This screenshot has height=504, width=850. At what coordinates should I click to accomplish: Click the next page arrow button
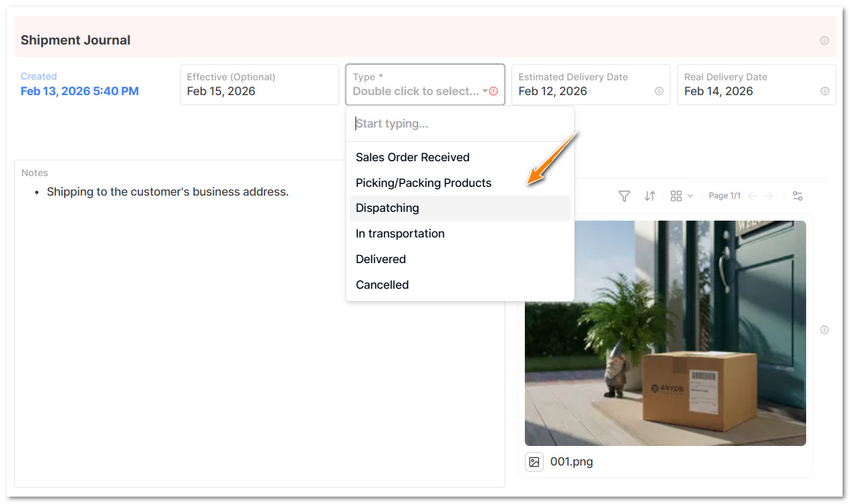click(x=768, y=196)
